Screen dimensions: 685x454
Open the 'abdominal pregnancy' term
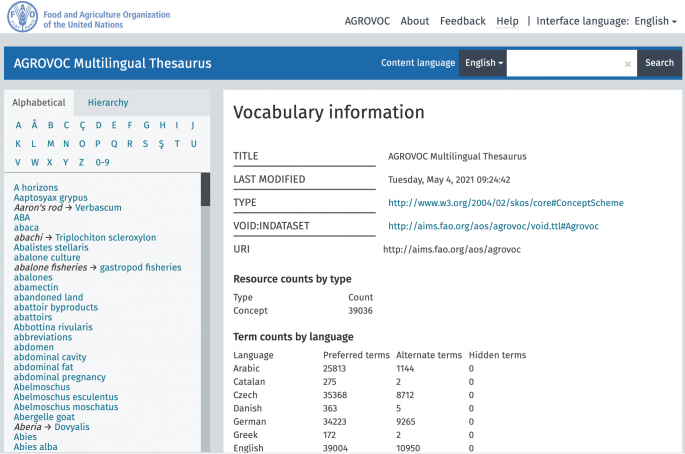[x=59, y=377]
